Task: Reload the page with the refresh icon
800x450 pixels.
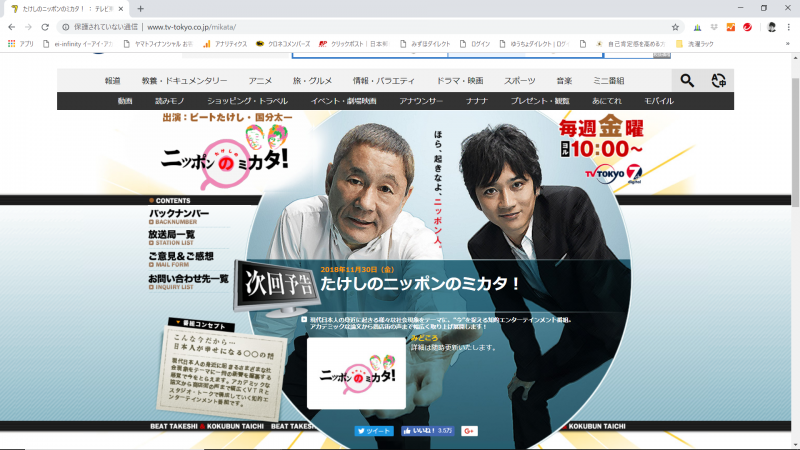Action: (45, 27)
